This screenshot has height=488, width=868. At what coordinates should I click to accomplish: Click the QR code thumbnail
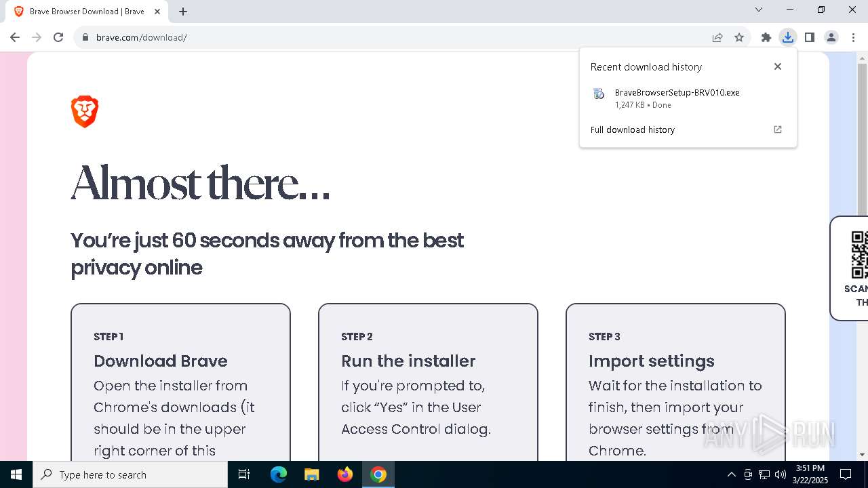point(859,254)
